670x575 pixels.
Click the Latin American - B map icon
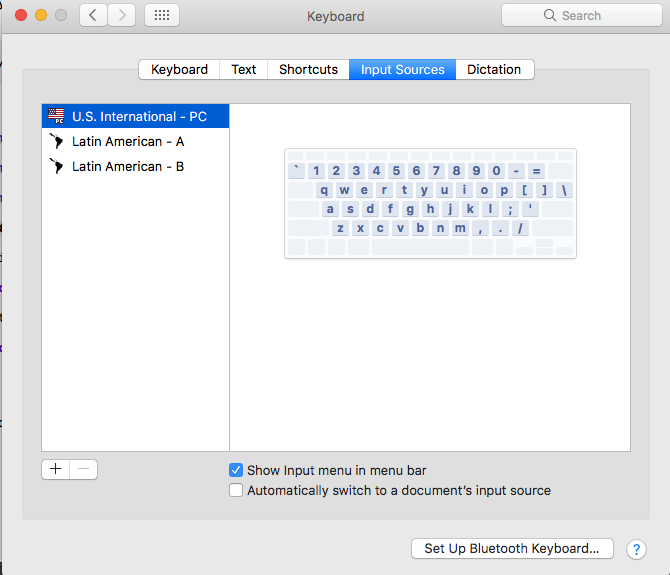tap(56, 166)
